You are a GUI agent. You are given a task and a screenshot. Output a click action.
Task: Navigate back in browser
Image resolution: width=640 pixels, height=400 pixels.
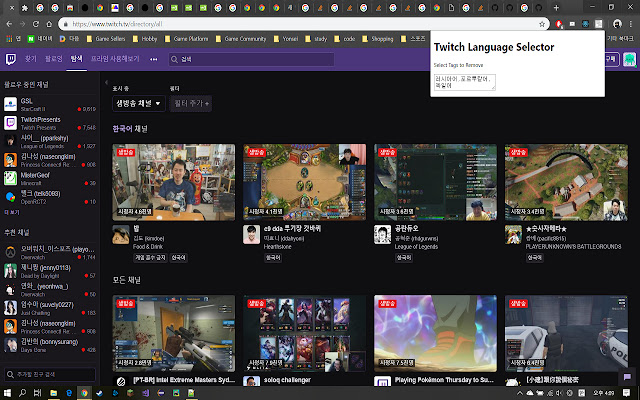click(x=9, y=24)
